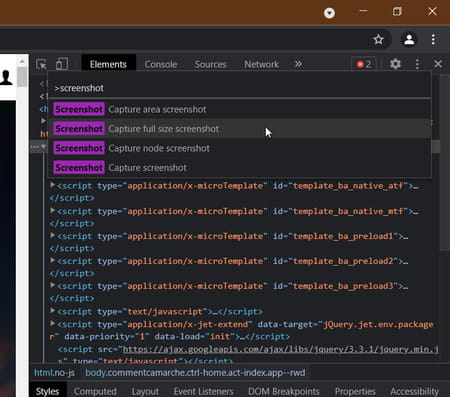
Task: Activate the inspect element picker icon
Action: [x=41, y=64]
